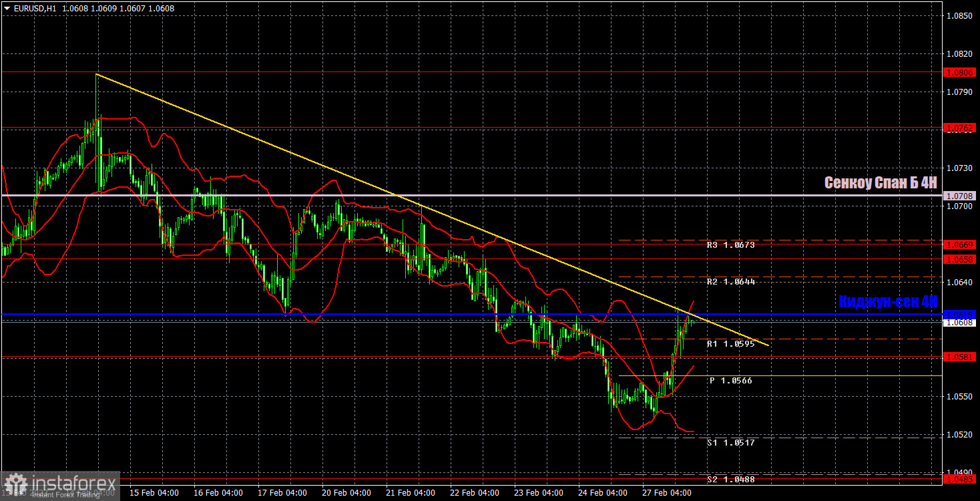Click the R3 1.0673 pivot label
This screenshot has width=980, height=501.
(731, 245)
